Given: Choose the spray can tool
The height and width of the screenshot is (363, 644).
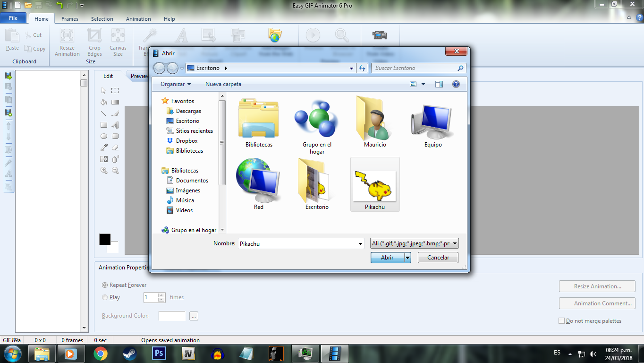Looking at the screenshot, I should (x=115, y=159).
